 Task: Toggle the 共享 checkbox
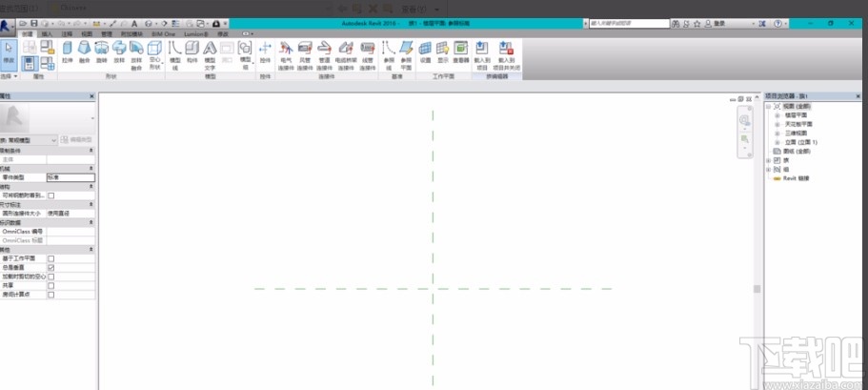click(x=50, y=285)
